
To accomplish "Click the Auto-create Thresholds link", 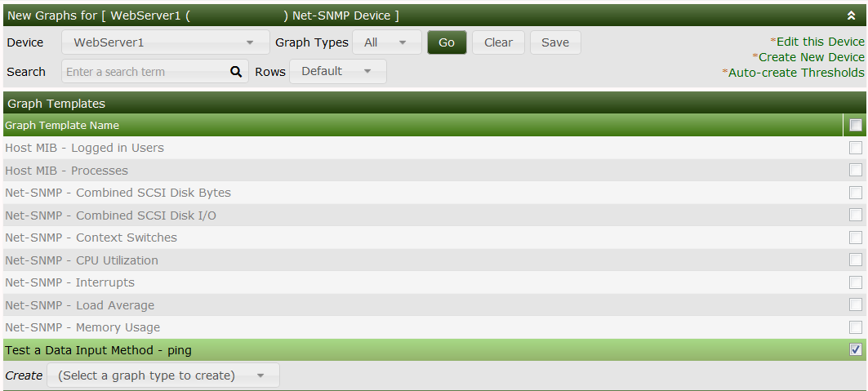I will click(x=795, y=73).
